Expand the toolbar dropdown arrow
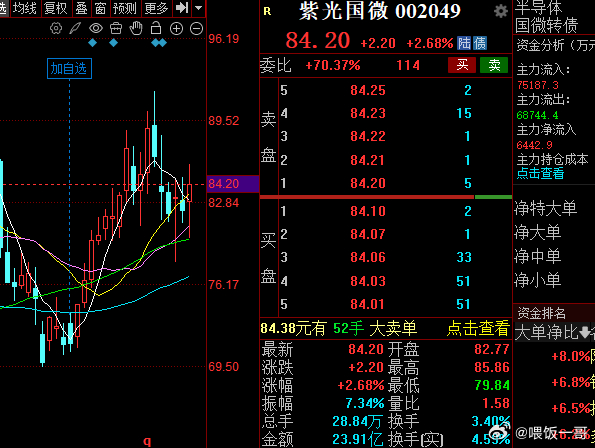This screenshot has height=448, width=595. click(x=198, y=8)
